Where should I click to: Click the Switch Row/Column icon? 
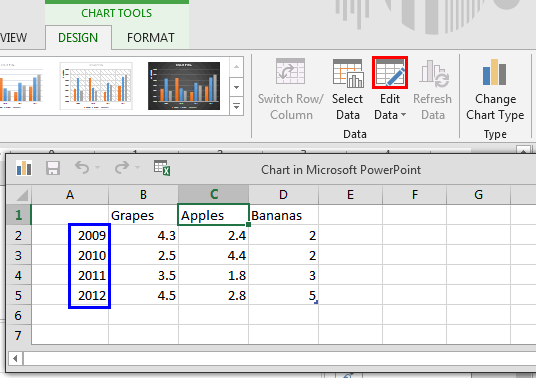coord(291,71)
